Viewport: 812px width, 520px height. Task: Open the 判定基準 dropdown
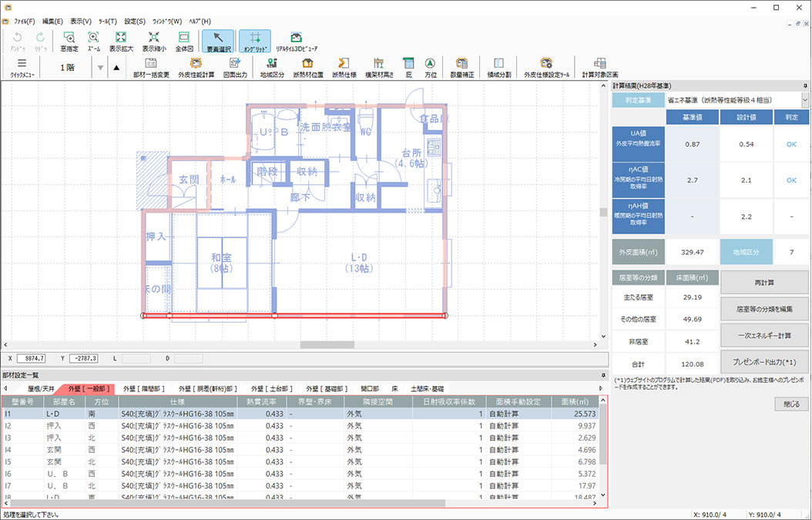(805, 100)
